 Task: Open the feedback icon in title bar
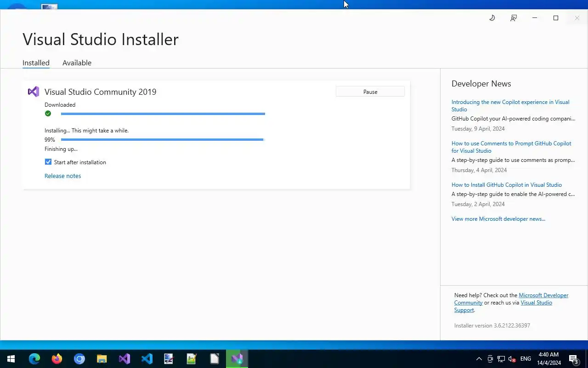pos(514,18)
